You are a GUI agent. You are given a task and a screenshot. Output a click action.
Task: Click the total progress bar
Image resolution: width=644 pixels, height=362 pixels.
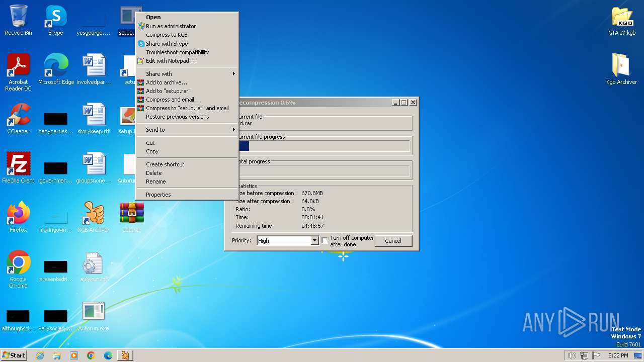[x=325, y=171]
